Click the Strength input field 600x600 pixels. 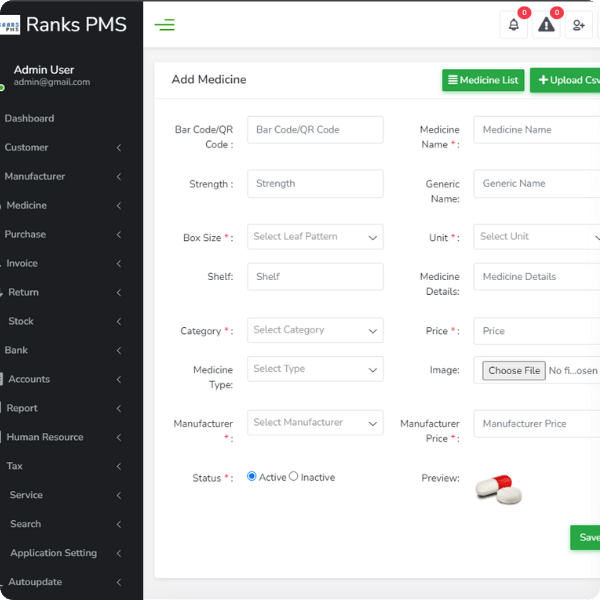[315, 184]
